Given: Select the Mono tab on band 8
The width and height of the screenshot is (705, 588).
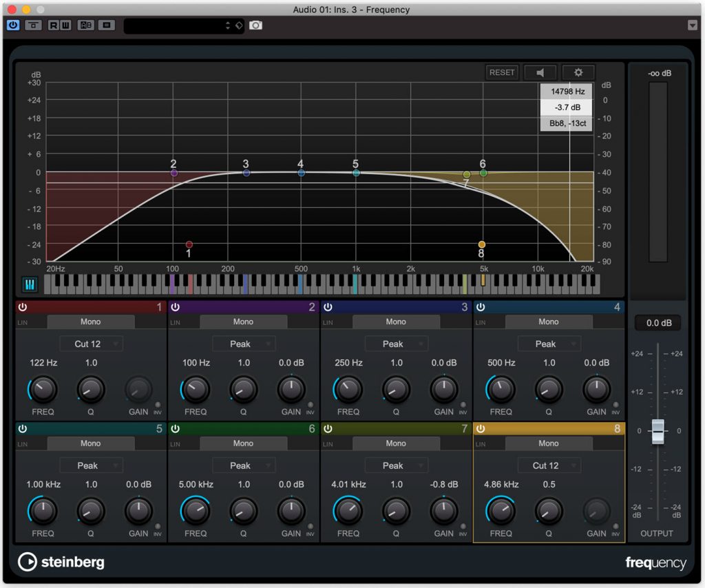Looking at the screenshot, I should pos(549,443).
